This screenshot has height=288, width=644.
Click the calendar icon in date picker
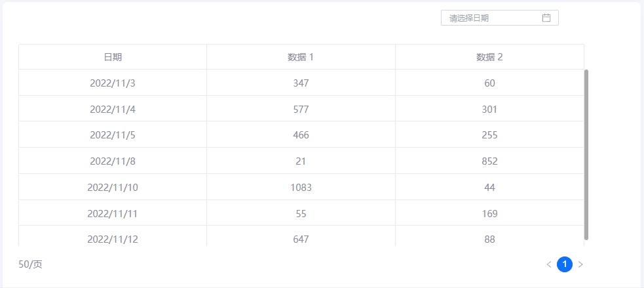click(546, 18)
